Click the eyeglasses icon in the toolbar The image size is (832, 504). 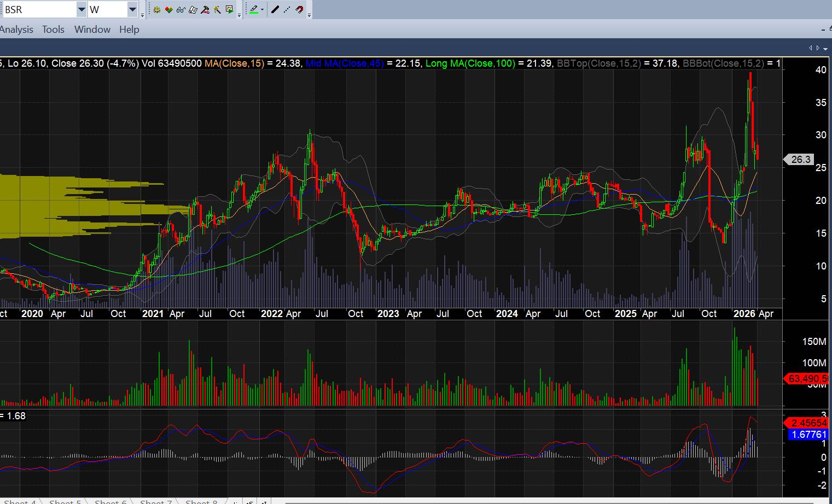pos(181,10)
